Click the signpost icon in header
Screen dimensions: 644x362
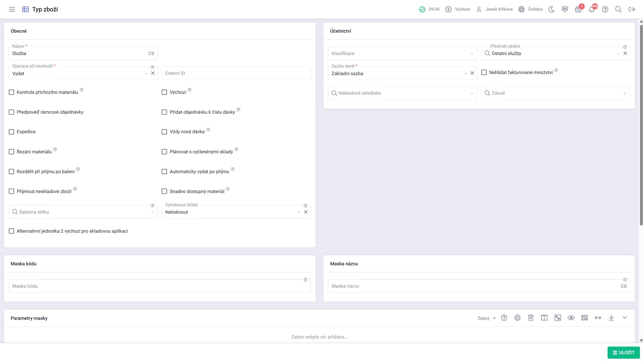[x=565, y=9]
